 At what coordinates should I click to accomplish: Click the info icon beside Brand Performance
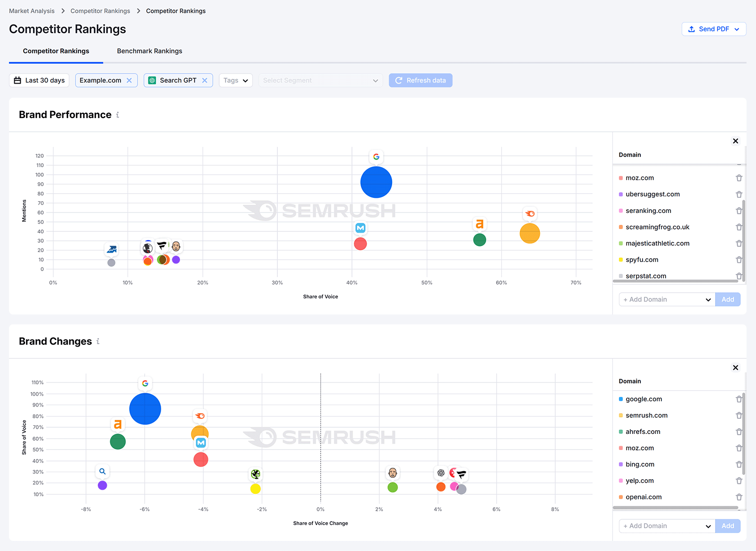(118, 115)
